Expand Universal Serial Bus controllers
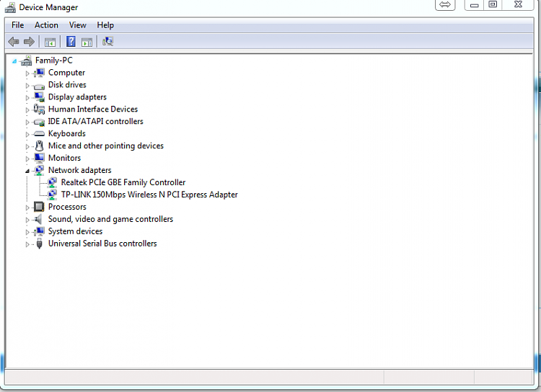Image resolution: width=541 pixels, height=392 pixels. [27, 244]
